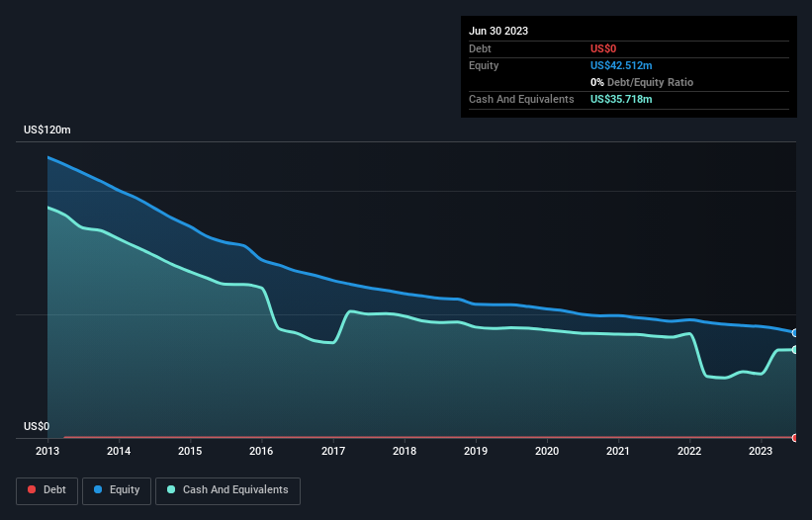This screenshot has height=520, width=812.
Task: Click the 2022 x-axis label
Action: [x=689, y=451]
